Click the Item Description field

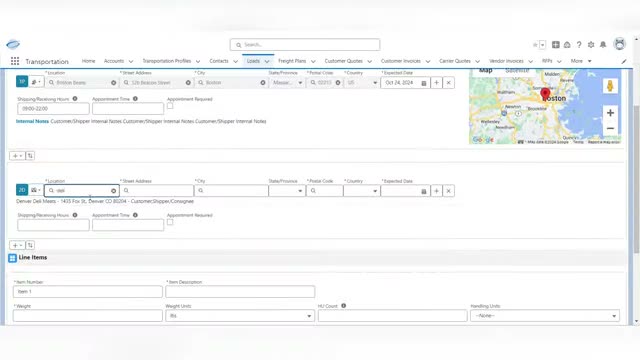(240, 291)
